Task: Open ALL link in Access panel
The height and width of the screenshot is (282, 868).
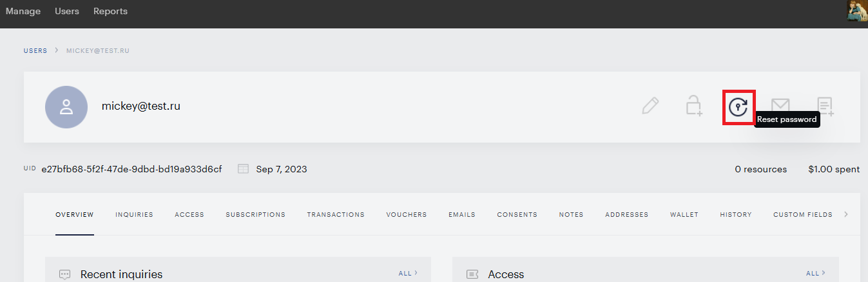Action: point(816,273)
